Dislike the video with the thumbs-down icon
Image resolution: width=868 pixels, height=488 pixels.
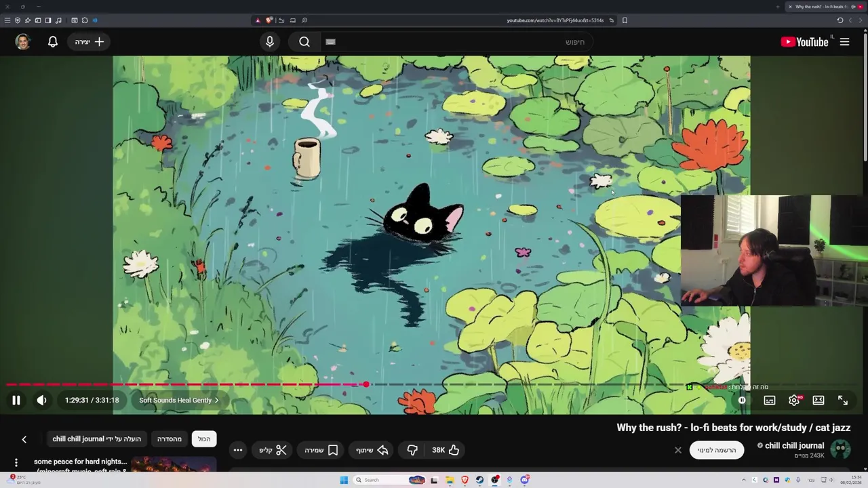point(412,450)
